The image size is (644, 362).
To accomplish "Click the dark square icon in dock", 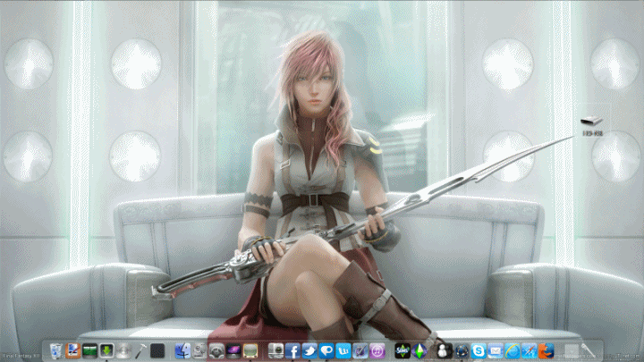I will point(157,351).
